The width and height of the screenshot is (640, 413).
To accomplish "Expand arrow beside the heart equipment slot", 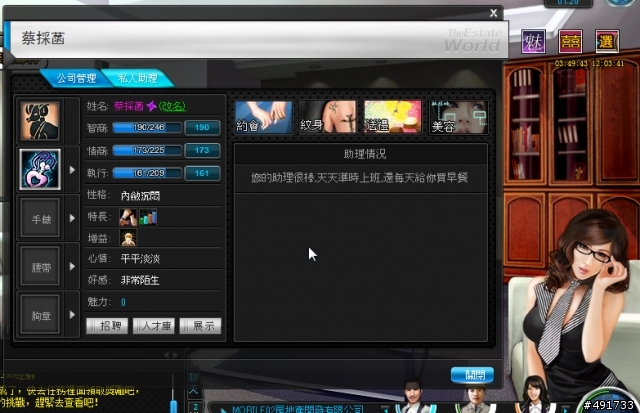I will click(72, 170).
